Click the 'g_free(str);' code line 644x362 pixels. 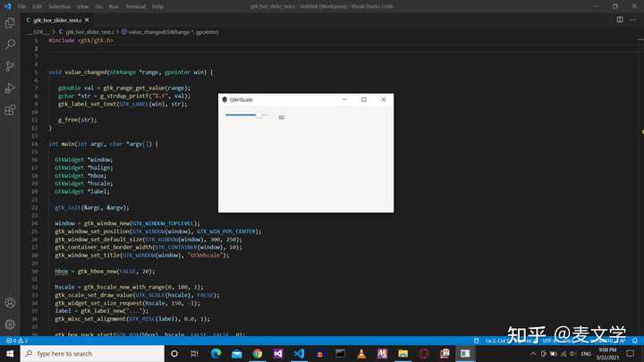(x=77, y=120)
